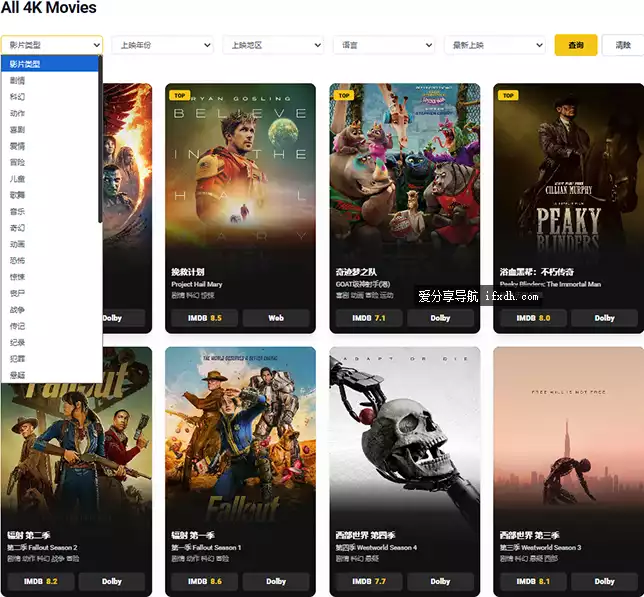Image resolution: width=644 pixels, height=597 pixels.
Task: Open the 浴血黑帮：不朽传奇 title link
Action: click(537, 272)
